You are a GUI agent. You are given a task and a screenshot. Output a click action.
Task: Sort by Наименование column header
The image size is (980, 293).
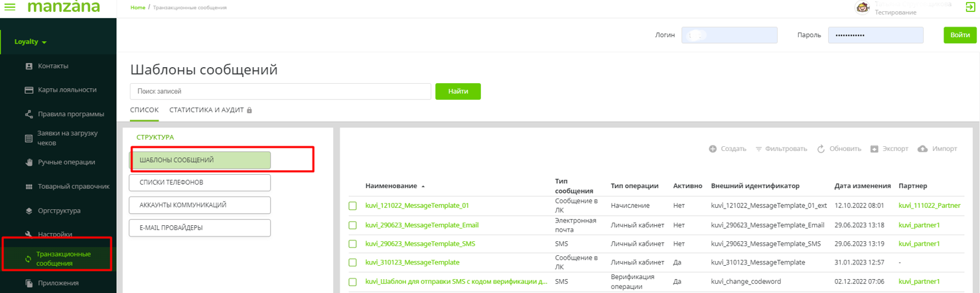[391, 186]
